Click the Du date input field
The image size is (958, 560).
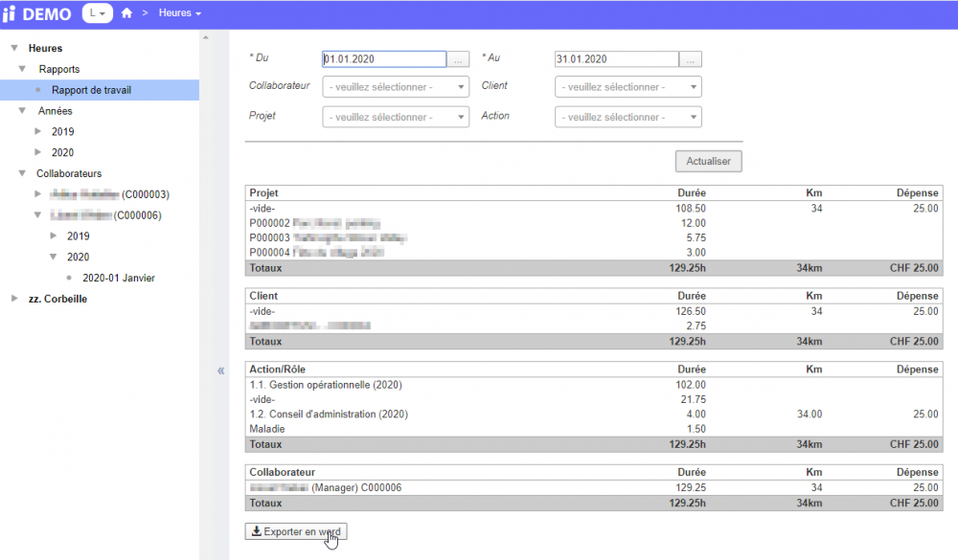pos(383,59)
